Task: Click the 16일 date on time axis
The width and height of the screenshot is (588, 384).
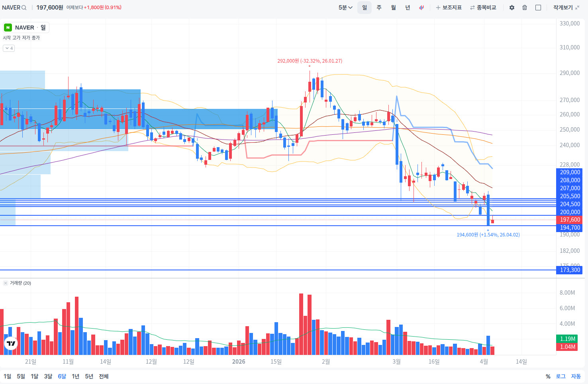Action: pyautogui.click(x=434, y=362)
